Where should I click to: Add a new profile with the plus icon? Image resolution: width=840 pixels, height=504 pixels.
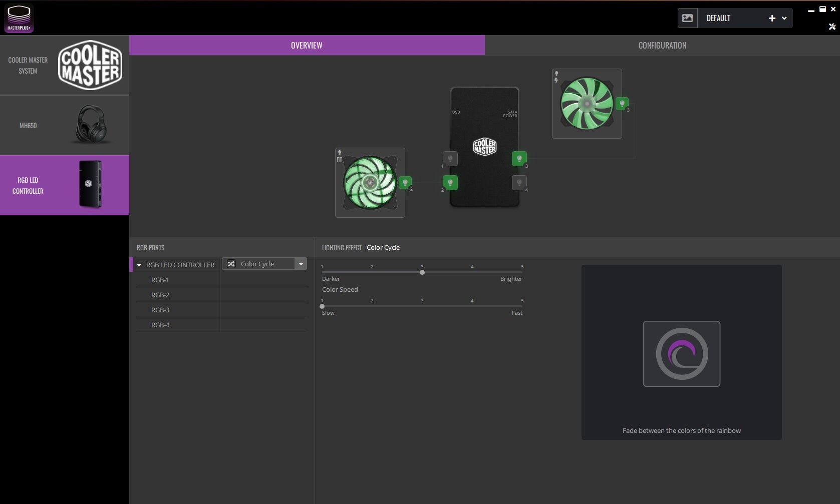pos(772,18)
